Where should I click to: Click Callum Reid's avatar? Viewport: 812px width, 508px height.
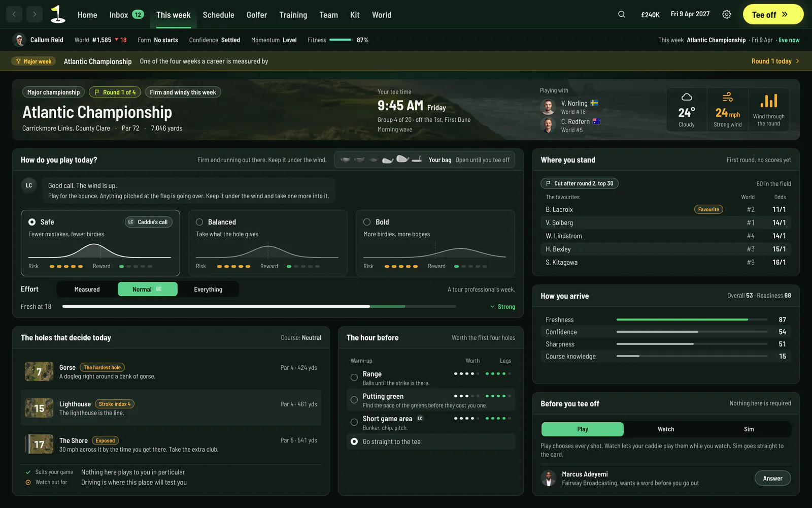click(19, 40)
